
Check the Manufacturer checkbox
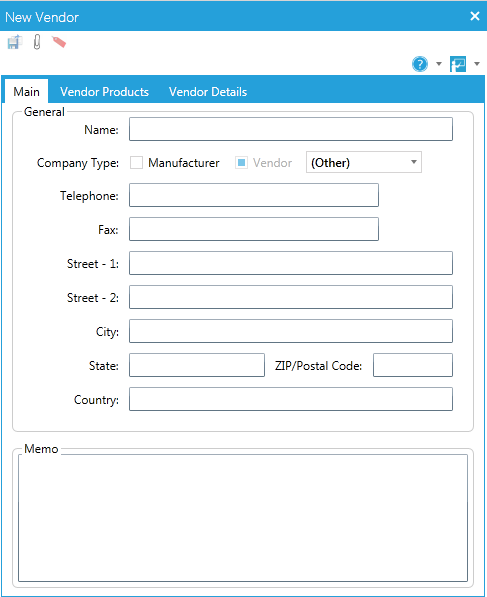(x=136, y=163)
